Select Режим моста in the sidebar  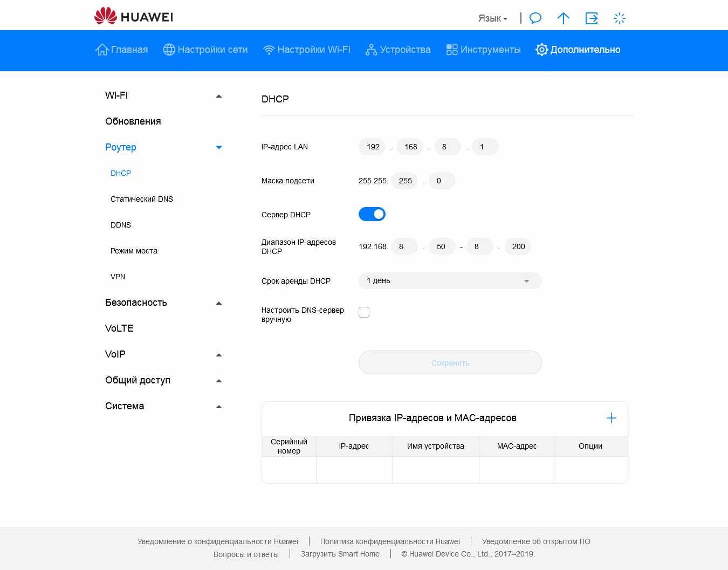[134, 251]
